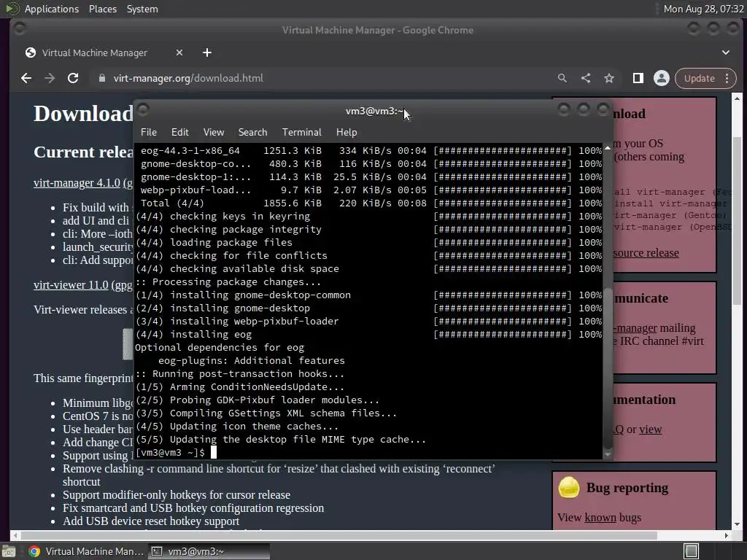Click the -manager mailing list link
The height and width of the screenshot is (560, 747).
635,328
